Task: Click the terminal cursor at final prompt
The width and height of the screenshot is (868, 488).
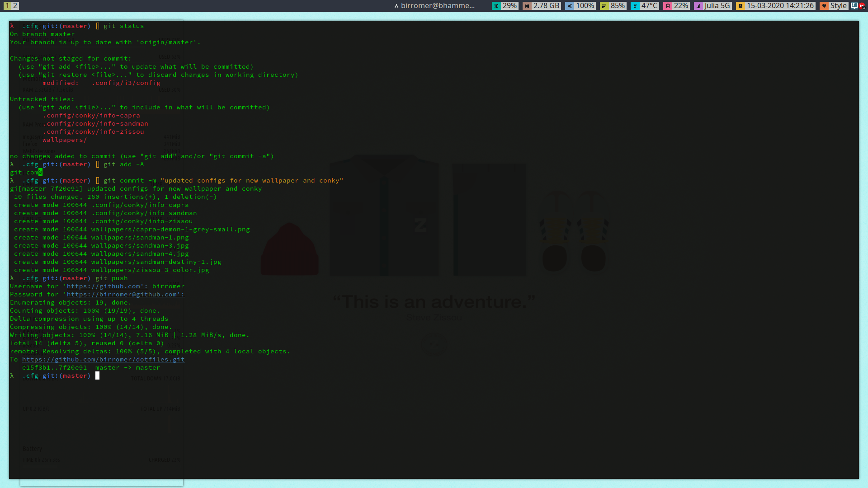Action: coord(97,375)
